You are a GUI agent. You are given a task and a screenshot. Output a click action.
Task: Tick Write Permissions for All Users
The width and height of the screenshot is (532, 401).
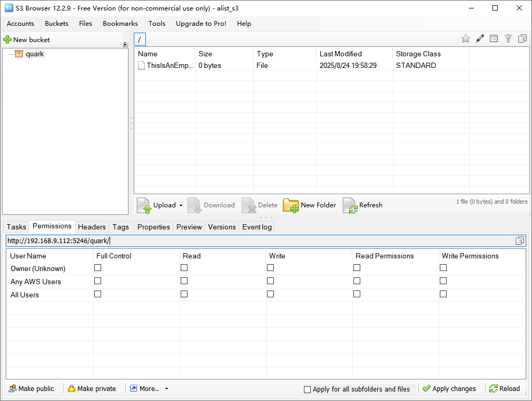click(x=443, y=294)
